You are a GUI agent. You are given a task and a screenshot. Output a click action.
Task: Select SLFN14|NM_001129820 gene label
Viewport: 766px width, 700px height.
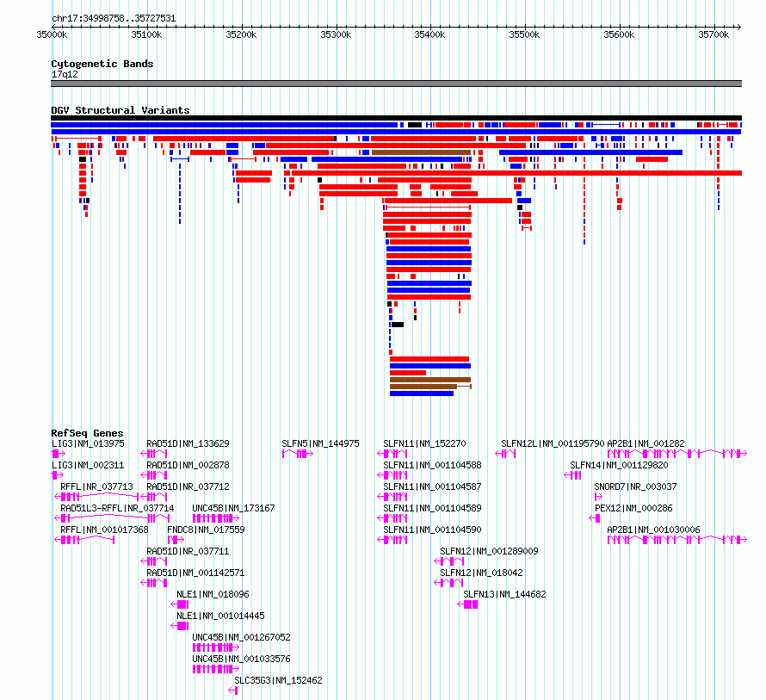619,465
